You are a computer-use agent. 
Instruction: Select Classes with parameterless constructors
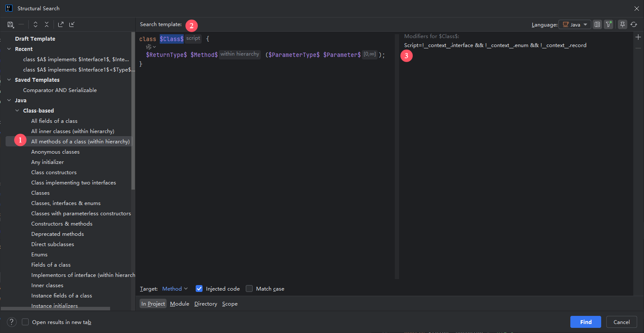pos(81,213)
